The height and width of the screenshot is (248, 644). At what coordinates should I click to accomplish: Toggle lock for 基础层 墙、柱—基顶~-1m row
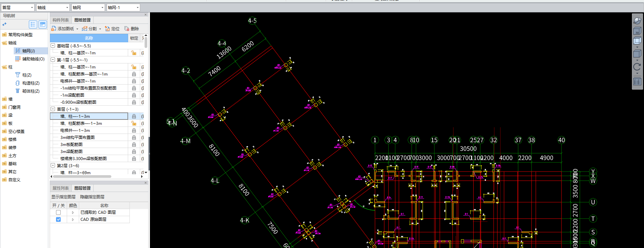pos(134,53)
